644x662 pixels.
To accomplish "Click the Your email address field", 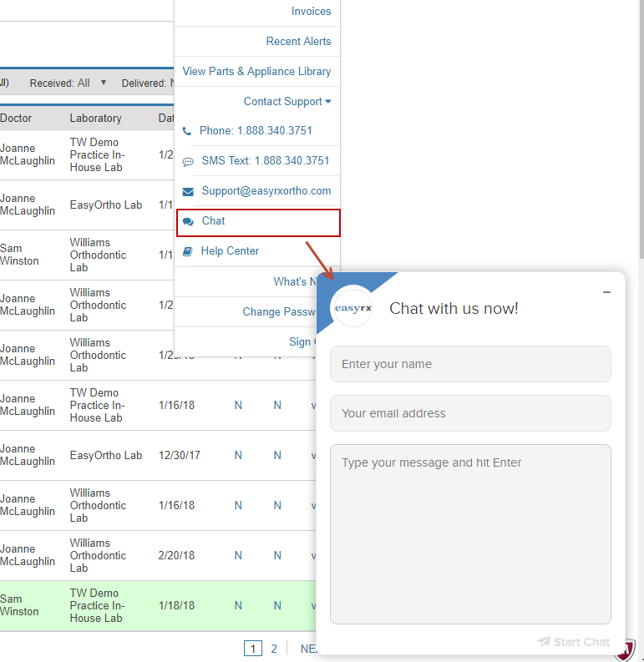I will 470,413.
